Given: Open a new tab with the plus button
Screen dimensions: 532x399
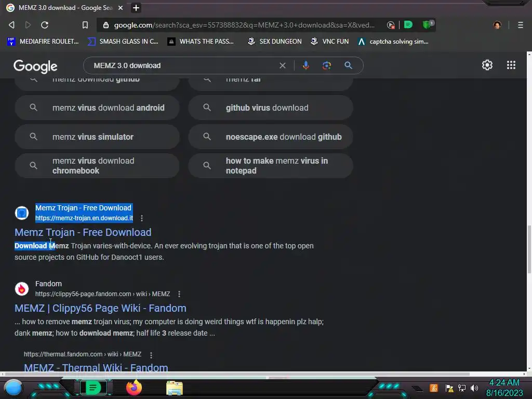Looking at the screenshot, I should click(136, 8).
